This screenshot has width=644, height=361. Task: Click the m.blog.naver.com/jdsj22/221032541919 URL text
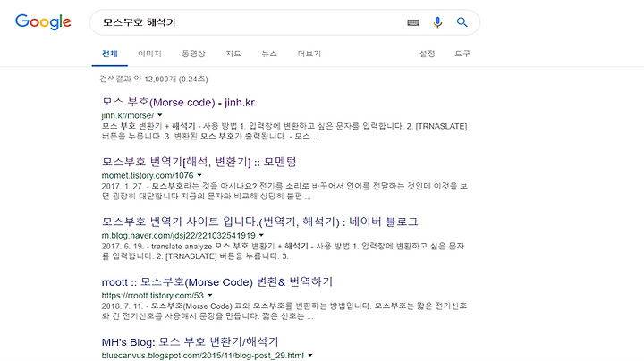point(179,236)
